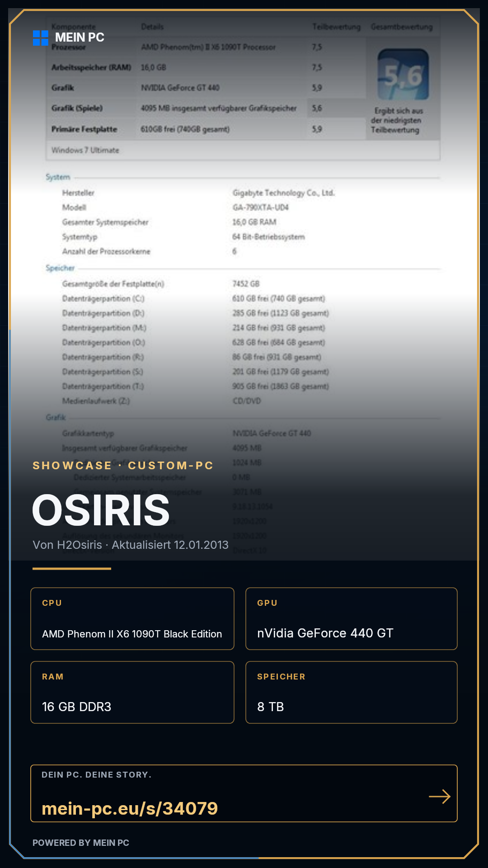Click the 'SHOWCASE · CUSTOM-PC' label
Screen dimensions: 488x868
123,466
